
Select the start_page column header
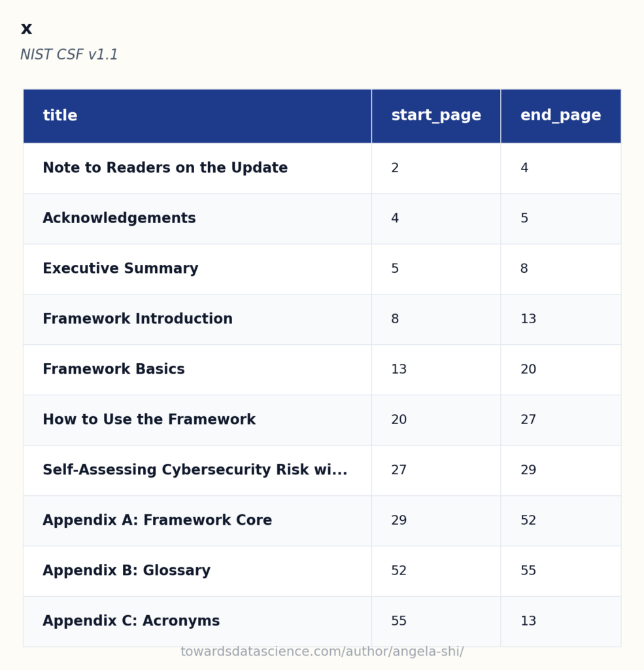pyautogui.click(x=436, y=116)
